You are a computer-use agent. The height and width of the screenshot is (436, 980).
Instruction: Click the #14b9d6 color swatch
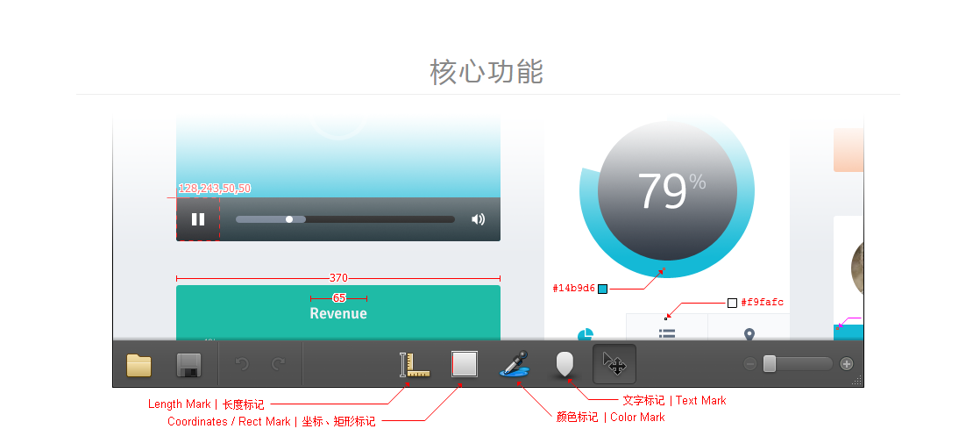(x=602, y=289)
